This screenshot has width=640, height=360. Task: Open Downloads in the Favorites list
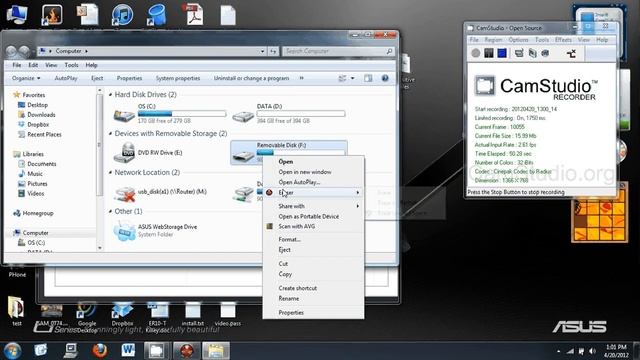(x=41, y=115)
